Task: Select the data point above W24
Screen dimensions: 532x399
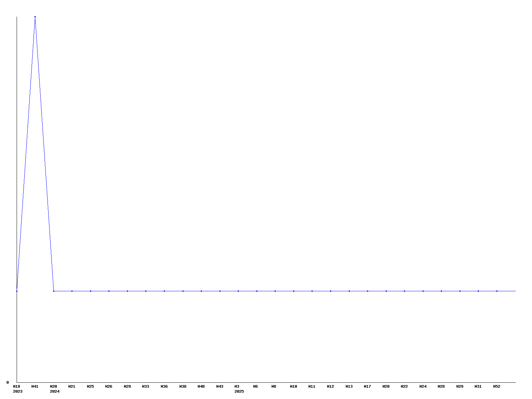Action: click(x=423, y=291)
